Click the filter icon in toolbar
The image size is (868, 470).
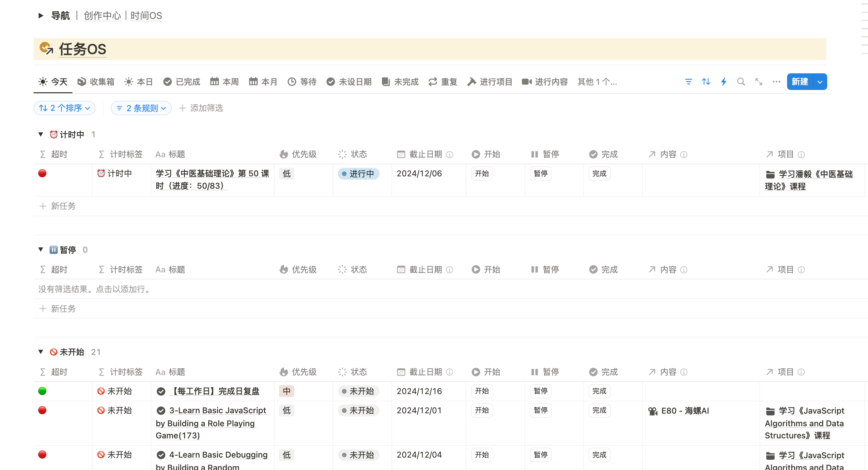(688, 82)
